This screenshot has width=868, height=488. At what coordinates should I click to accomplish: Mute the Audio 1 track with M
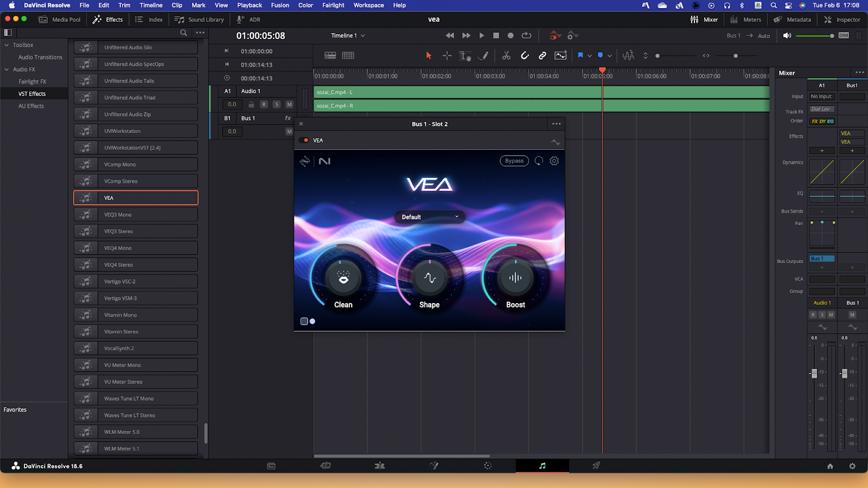pos(289,104)
